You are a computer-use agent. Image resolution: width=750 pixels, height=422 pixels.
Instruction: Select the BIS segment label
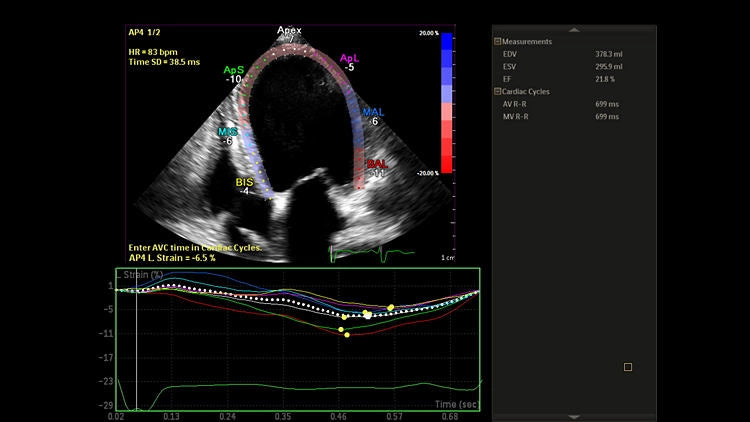point(245,182)
